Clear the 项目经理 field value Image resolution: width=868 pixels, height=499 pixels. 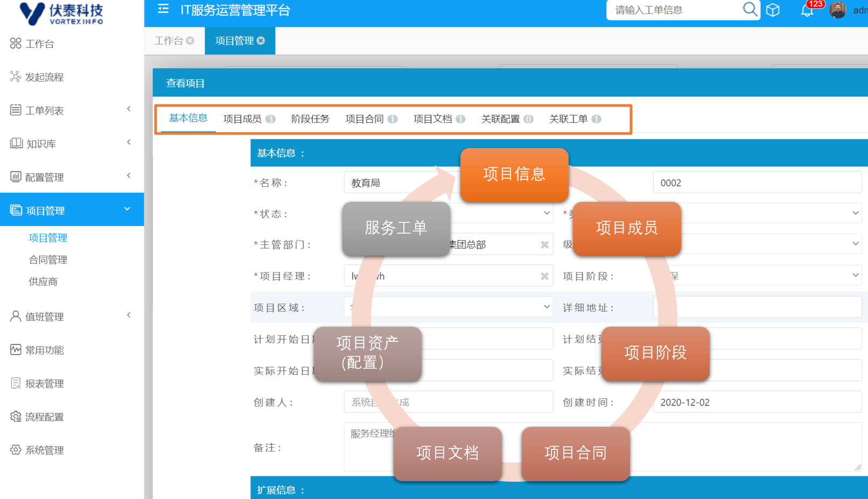coord(544,276)
